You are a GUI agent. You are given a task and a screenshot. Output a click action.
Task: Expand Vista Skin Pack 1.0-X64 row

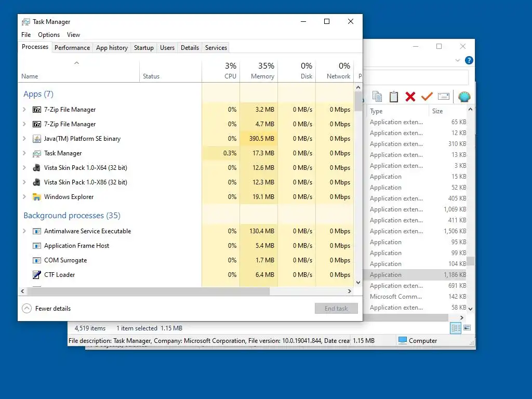click(24, 168)
